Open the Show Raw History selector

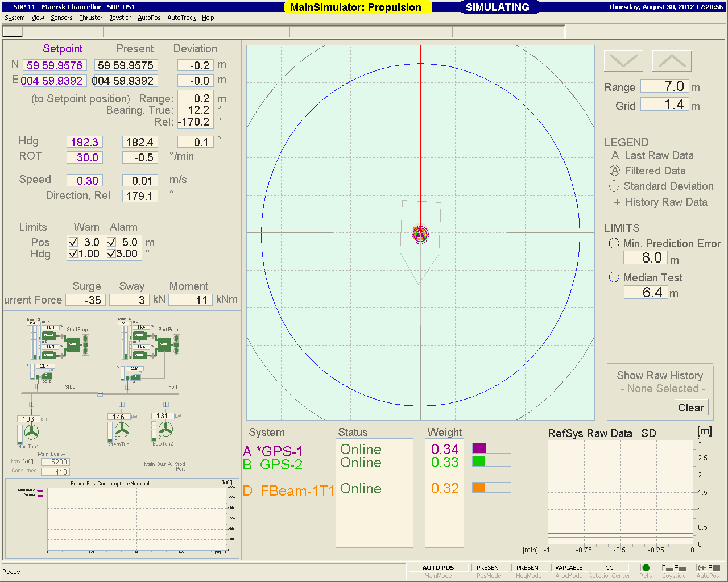662,389
